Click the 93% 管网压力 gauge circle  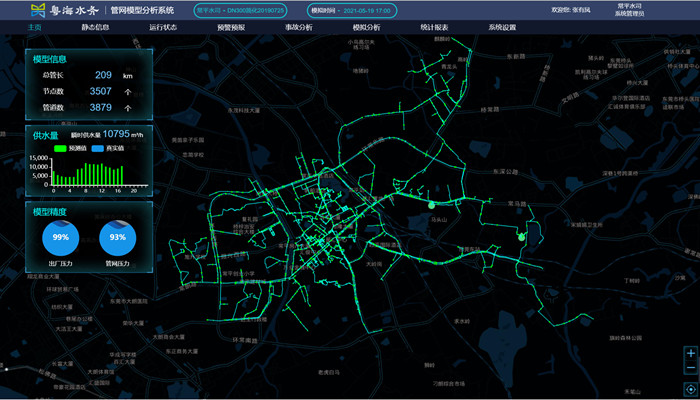click(118, 238)
